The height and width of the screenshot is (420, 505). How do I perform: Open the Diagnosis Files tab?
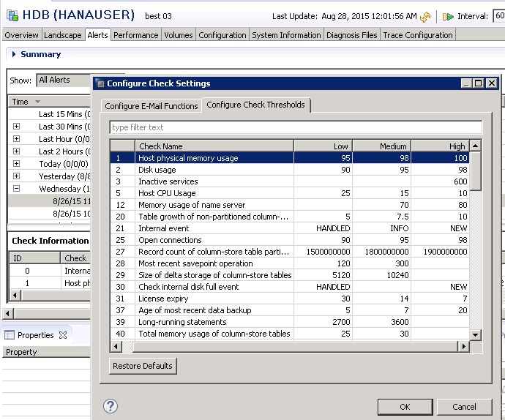tap(351, 35)
